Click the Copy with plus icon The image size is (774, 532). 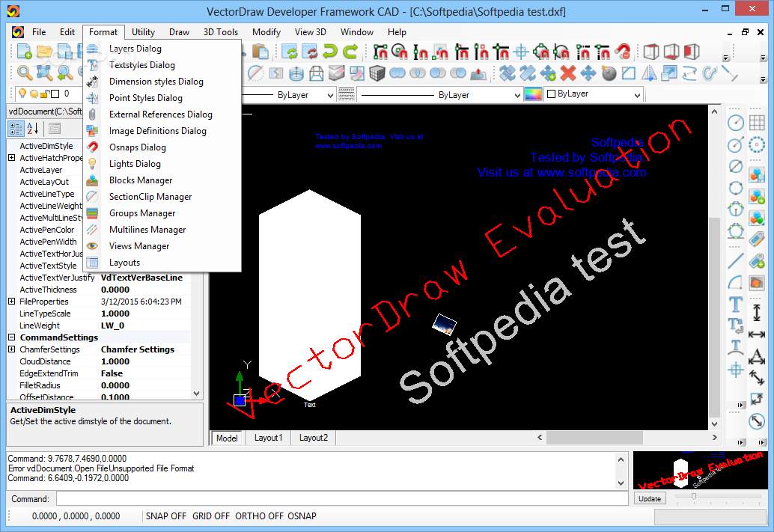click(548, 73)
